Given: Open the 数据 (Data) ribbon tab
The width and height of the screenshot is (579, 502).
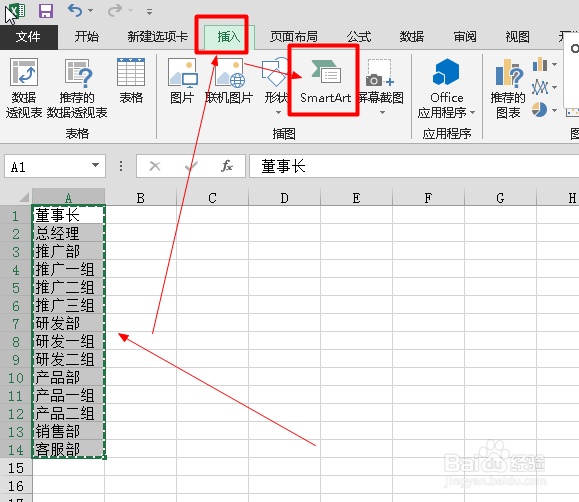Looking at the screenshot, I should 412,37.
